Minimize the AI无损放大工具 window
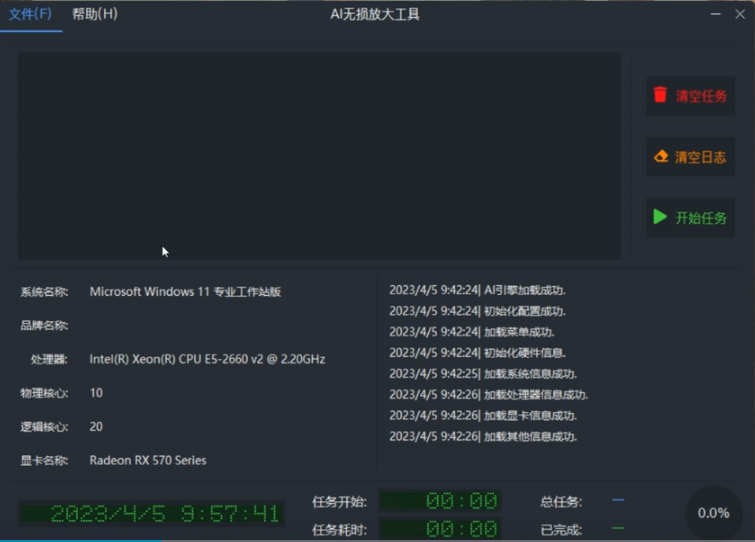Screen dimensions: 755x542 click(716, 14)
